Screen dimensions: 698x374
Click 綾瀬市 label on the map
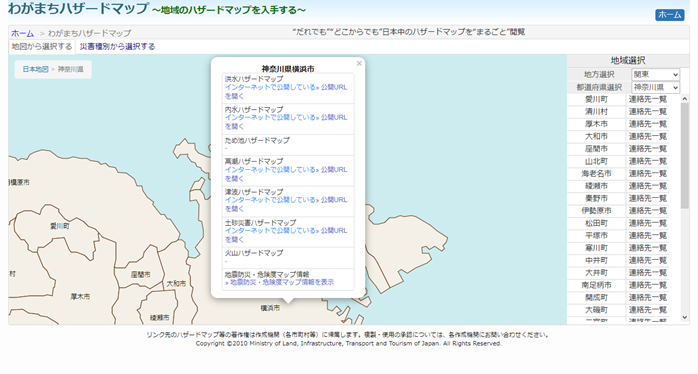point(159,318)
